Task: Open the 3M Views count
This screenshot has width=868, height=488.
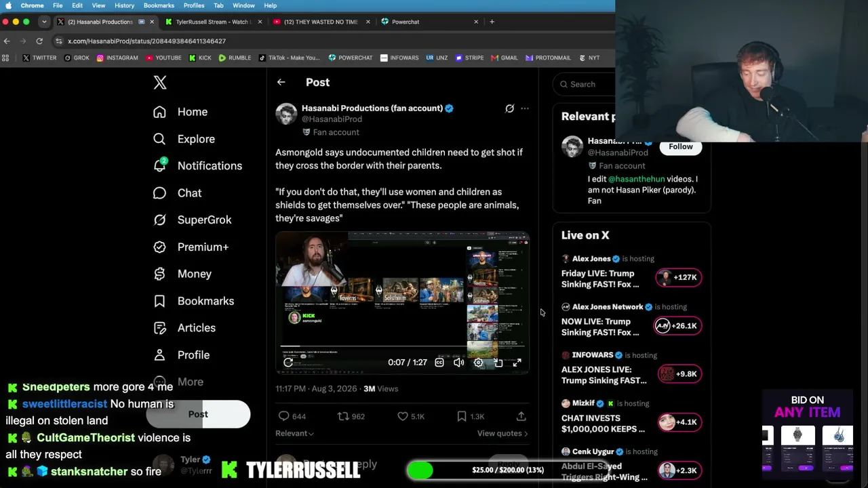Action: pyautogui.click(x=380, y=388)
